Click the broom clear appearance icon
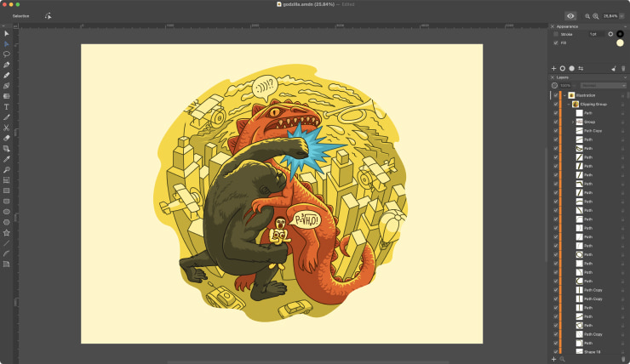The height and width of the screenshot is (364, 630). [x=614, y=69]
